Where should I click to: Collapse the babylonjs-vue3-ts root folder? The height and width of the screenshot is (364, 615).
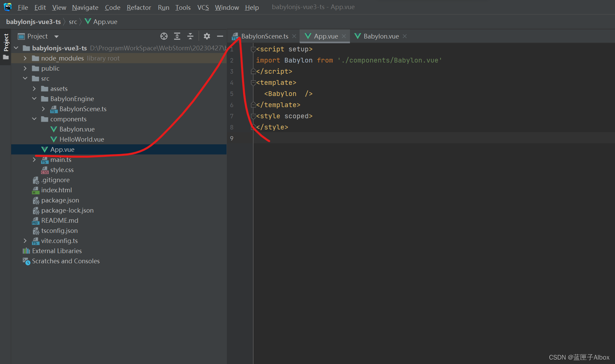coord(16,48)
